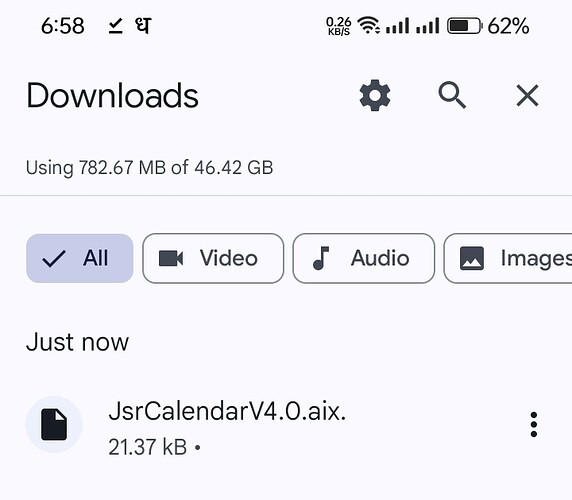Tap the storage usage text

click(x=150, y=168)
